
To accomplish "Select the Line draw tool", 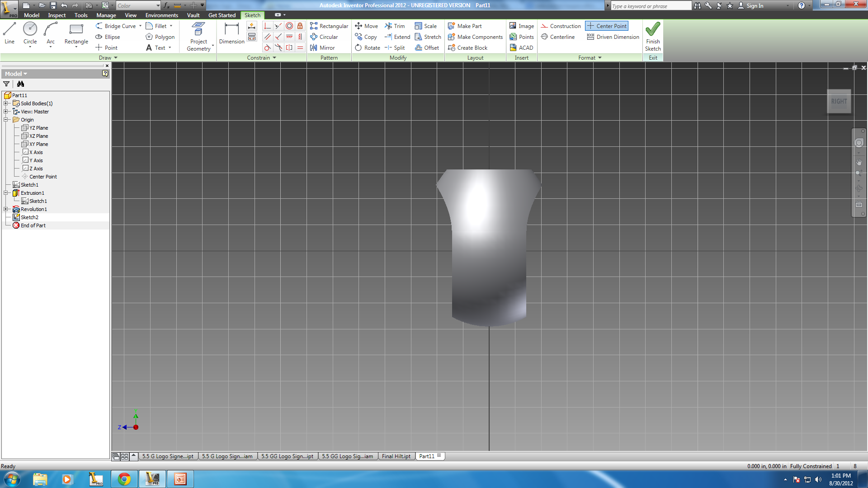I will (9, 33).
